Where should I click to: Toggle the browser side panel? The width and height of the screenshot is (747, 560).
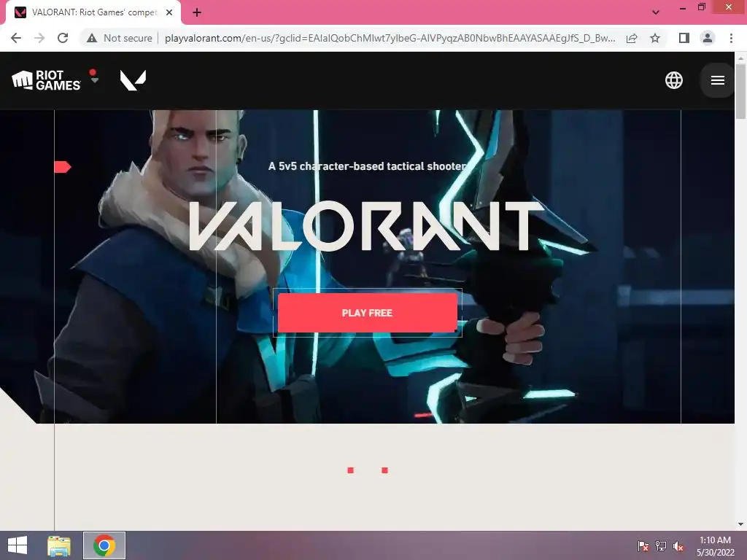tap(684, 38)
